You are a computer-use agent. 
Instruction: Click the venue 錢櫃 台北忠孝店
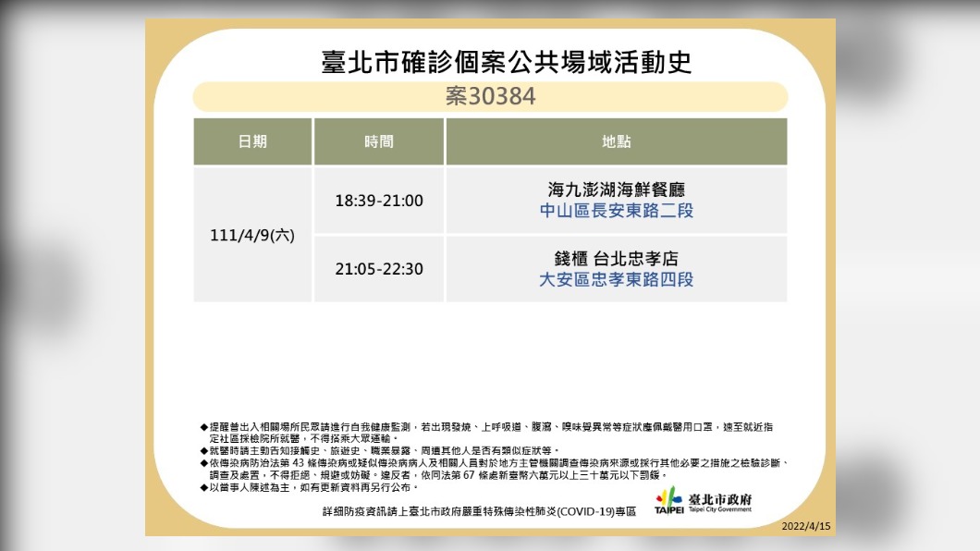(617, 258)
